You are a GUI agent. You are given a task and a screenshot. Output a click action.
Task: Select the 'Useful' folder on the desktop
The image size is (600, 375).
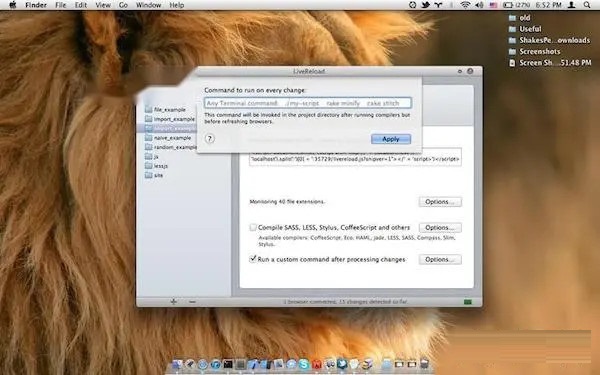[525, 29]
